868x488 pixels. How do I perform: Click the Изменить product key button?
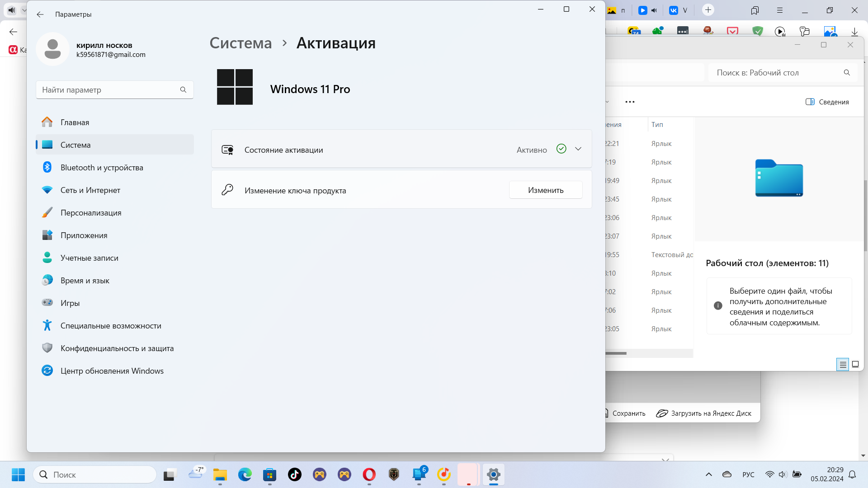545,190
